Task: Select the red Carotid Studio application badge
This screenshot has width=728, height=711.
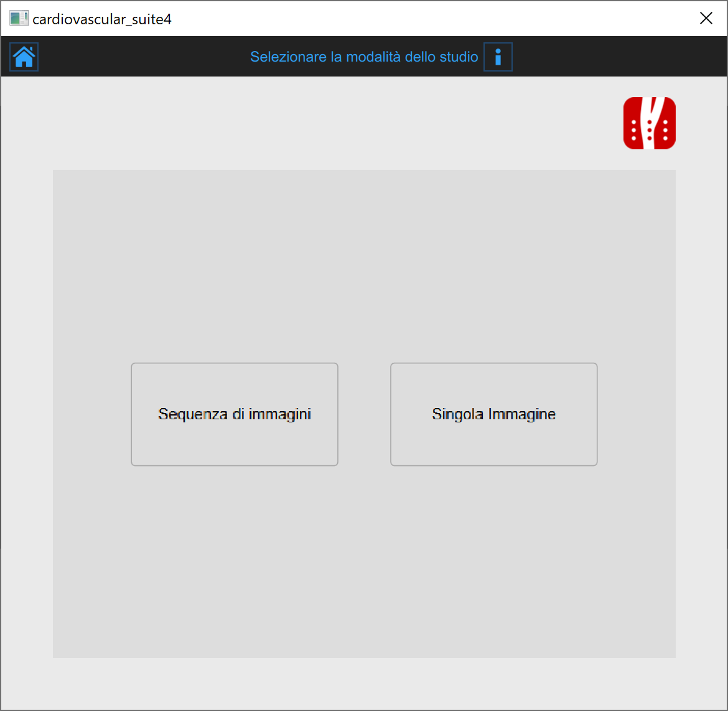Action: click(x=649, y=123)
